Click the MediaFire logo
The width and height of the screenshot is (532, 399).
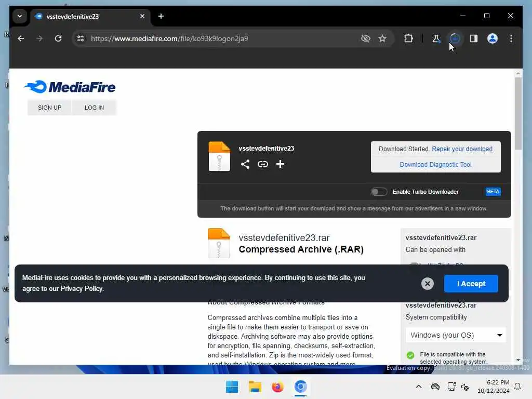[x=70, y=87]
